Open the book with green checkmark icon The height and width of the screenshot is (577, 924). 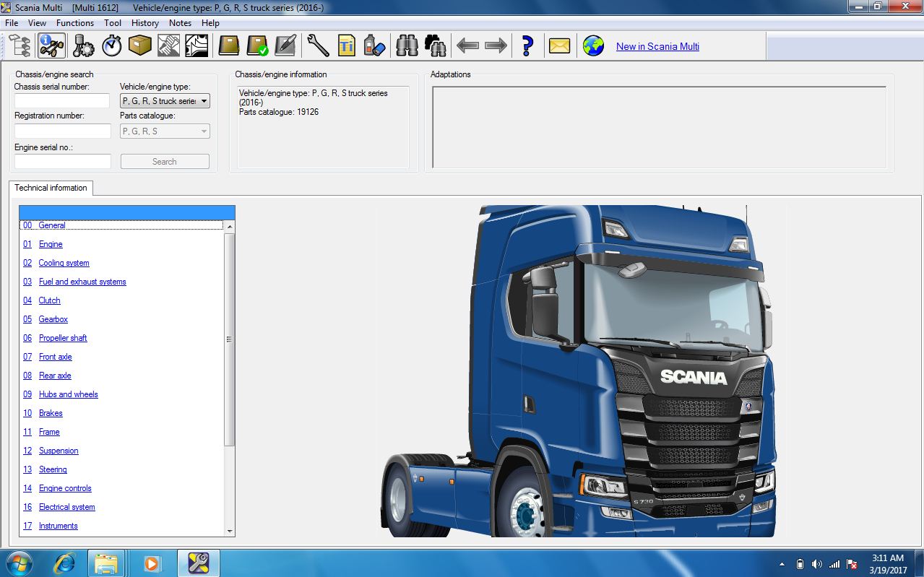[257, 46]
